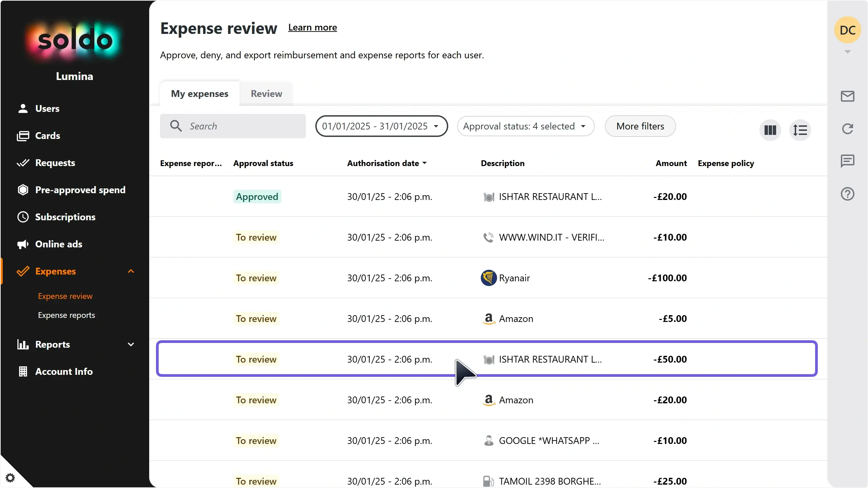Open the chat messages icon
This screenshot has height=488, width=868.
pyautogui.click(x=847, y=161)
